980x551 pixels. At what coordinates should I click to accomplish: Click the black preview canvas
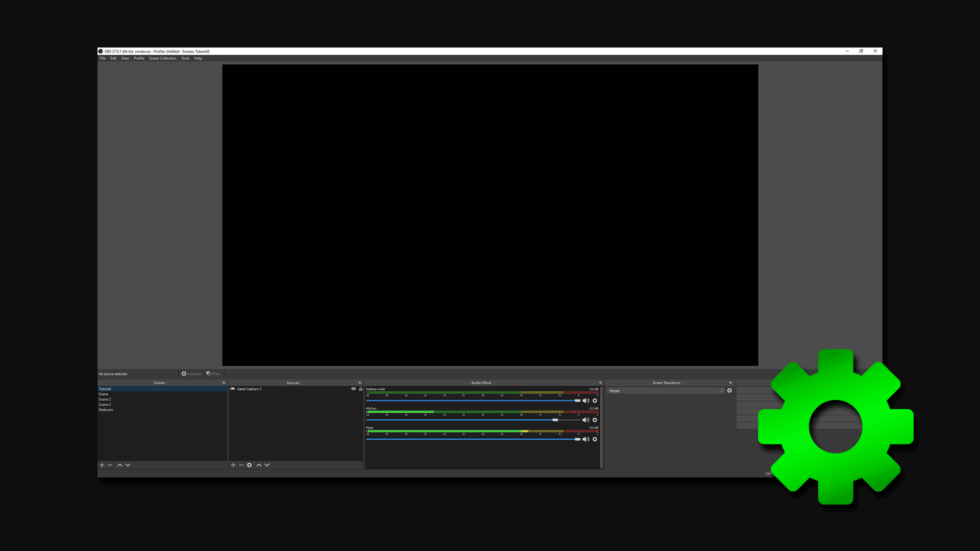490,215
